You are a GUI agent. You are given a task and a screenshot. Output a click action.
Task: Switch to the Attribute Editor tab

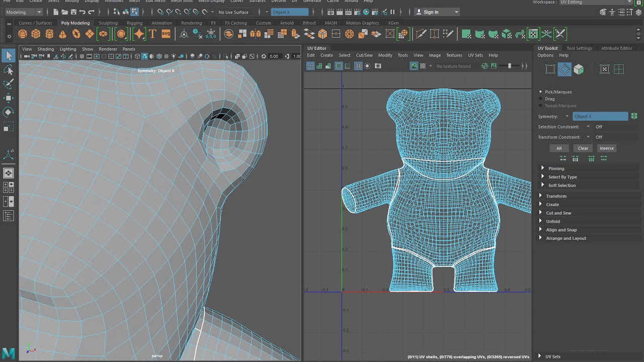tap(616, 48)
